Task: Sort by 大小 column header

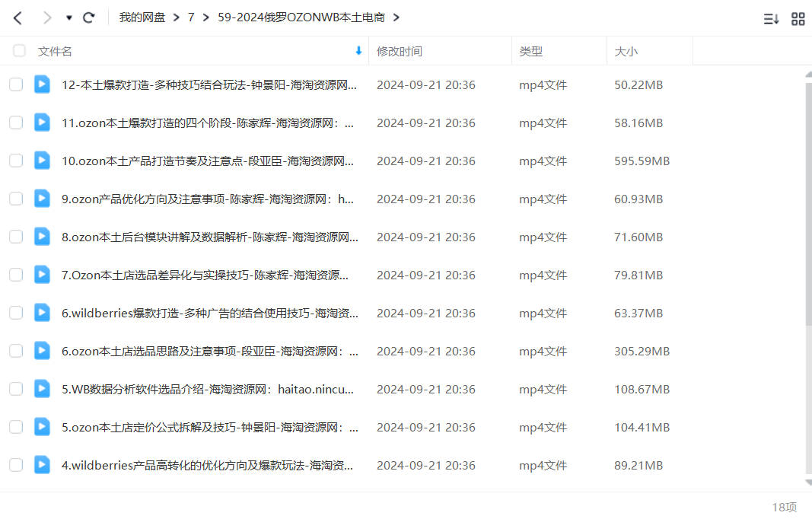Action: [626, 51]
